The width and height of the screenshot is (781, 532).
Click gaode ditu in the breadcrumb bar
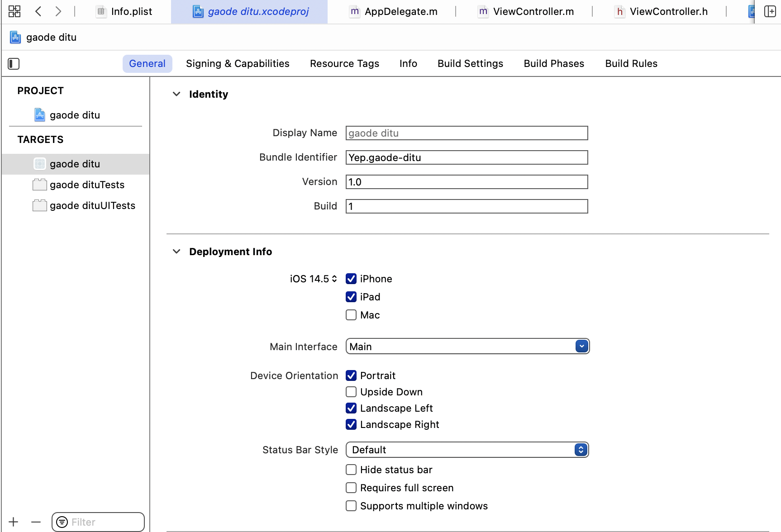point(51,37)
